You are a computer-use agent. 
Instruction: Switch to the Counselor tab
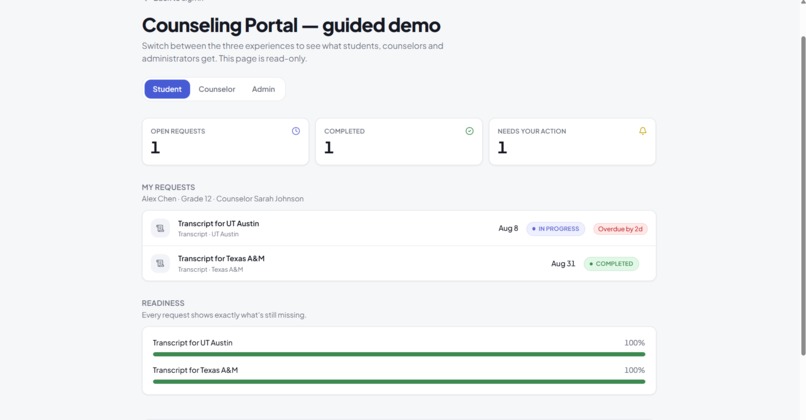tap(216, 89)
